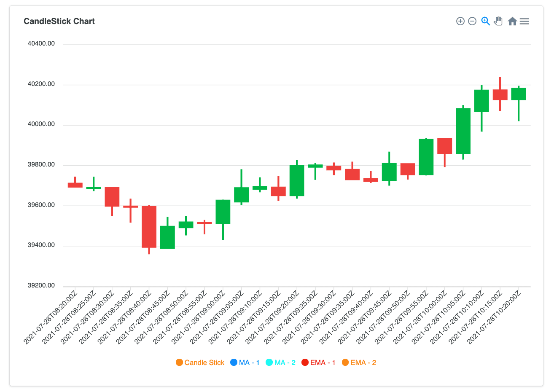The height and width of the screenshot is (392, 554).
Task: Click the 40200.00 y-axis label
Action: [41, 84]
